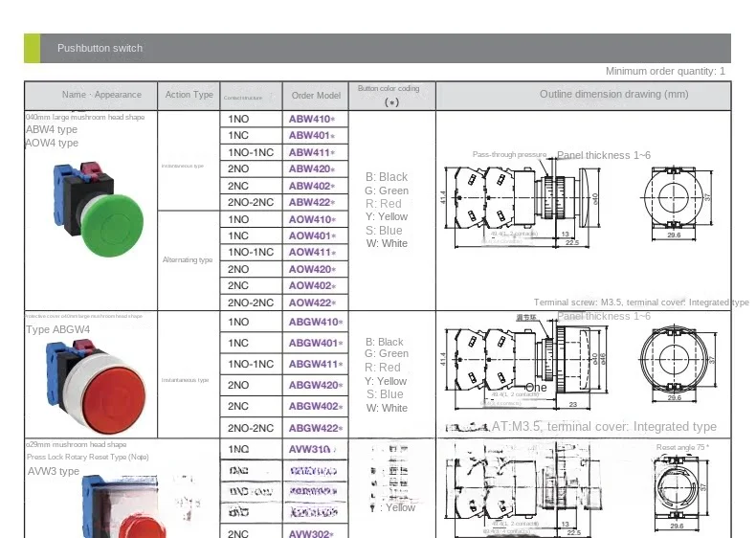This screenshot has height=538, width=756.
Task: Click 2NO-2NC contact beside AOW422
Action: [251, 303]
